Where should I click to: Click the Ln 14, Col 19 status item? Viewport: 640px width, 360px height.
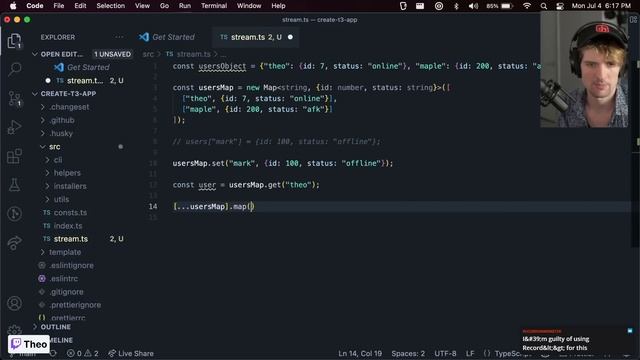tap(360, 353)
